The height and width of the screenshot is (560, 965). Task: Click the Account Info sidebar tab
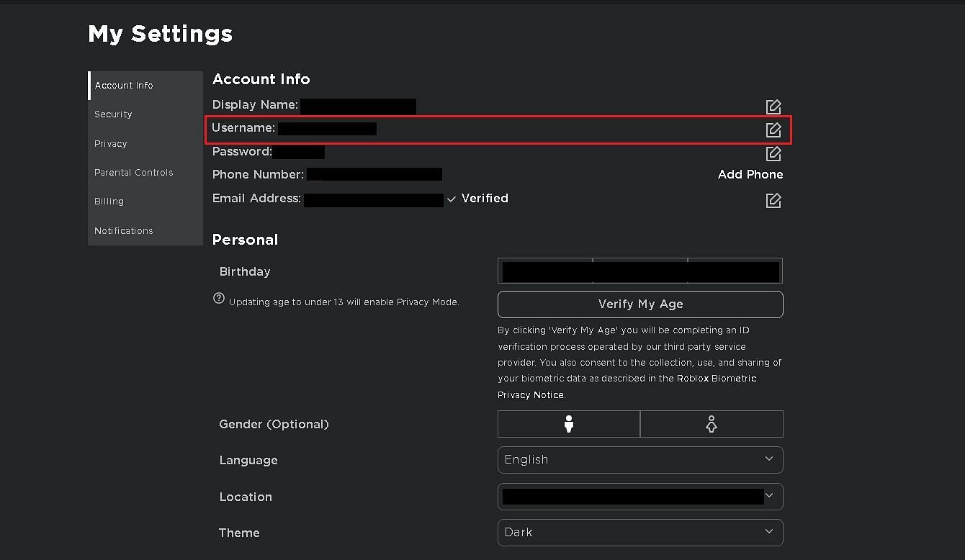124,86
